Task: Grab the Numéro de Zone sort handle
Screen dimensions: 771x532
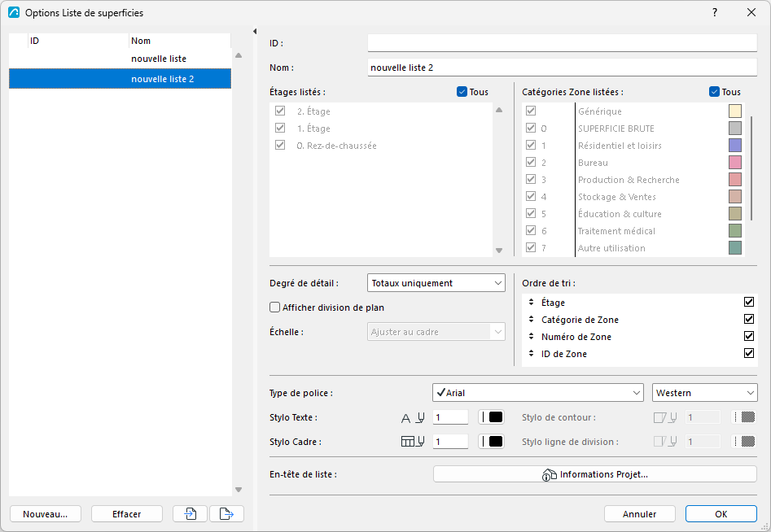Action: tap(531, 337)
